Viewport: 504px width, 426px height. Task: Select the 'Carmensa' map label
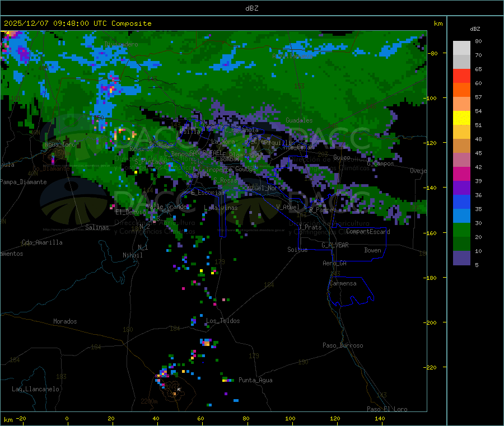pos(343,283)
